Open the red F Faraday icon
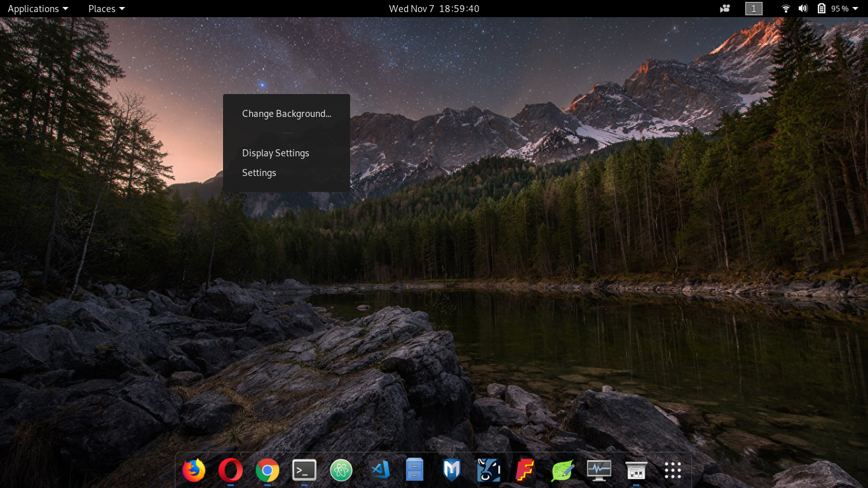The image size is (868, 488). pos(525,470)
